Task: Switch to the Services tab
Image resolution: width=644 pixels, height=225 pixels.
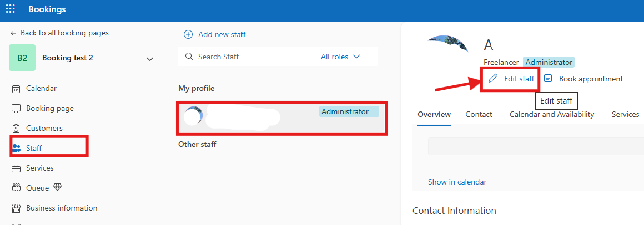Action: coord(625,115)
